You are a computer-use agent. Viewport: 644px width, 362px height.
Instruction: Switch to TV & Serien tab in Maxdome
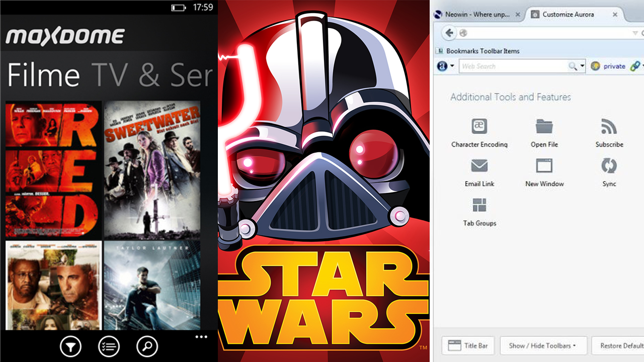coord(152,75)
